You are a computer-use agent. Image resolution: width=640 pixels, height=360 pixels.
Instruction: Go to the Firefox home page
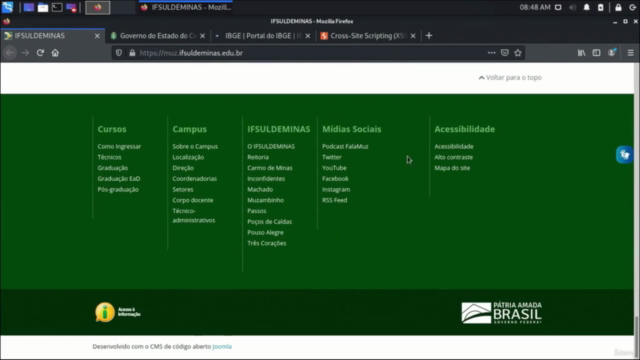click(x=55, y=53)
